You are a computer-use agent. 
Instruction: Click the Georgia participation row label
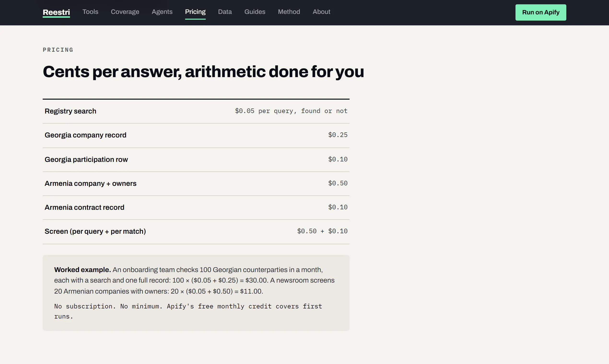(x=86, y=159)
